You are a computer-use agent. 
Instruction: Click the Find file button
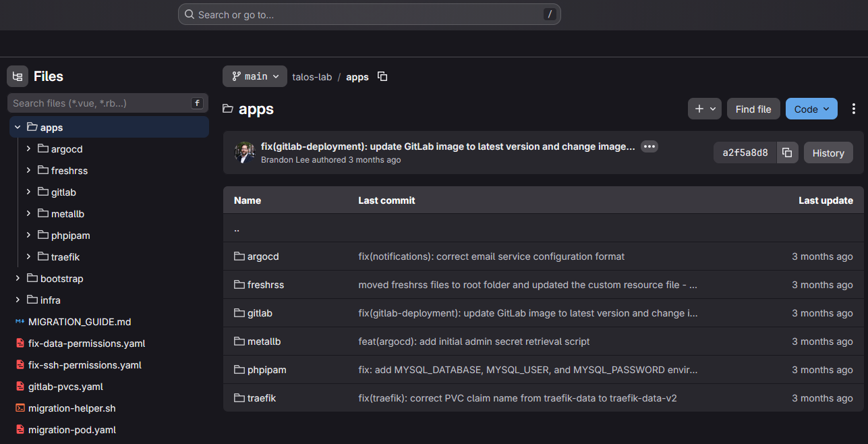pyautogui.click(x=753, y=109)
